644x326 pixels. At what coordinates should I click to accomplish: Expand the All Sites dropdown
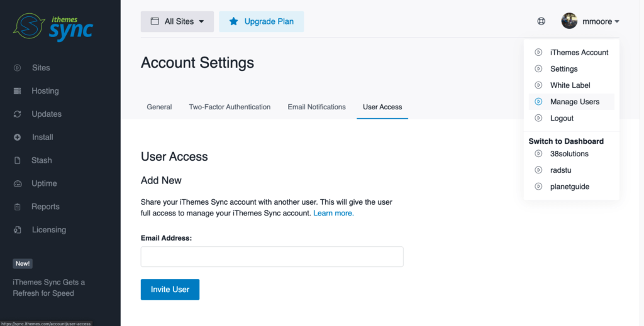(x=177, y=21)
